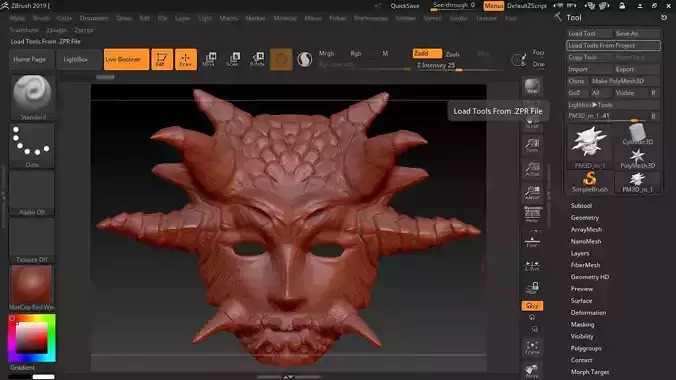Click the BPR render sphere icon
The height and width of the screenshot is (380, 676).
532,86
